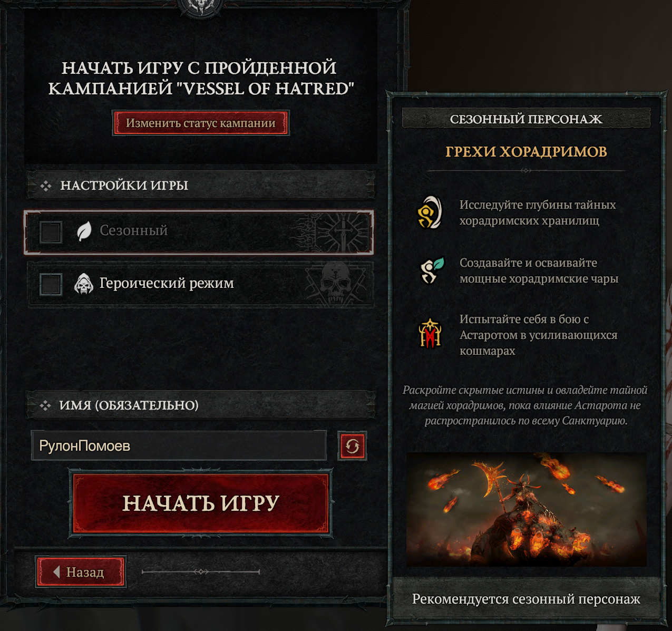Click the hooded skull icon for Героический режим

pyautogui.click(x=83, y=284)
